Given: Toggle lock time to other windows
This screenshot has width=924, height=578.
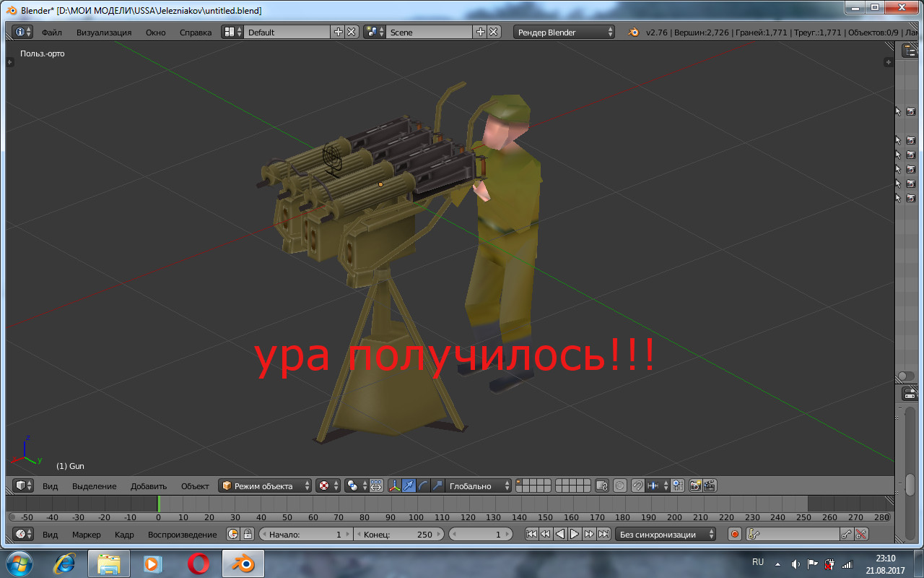Looking at the screenshot, I should tap(248, 534).
